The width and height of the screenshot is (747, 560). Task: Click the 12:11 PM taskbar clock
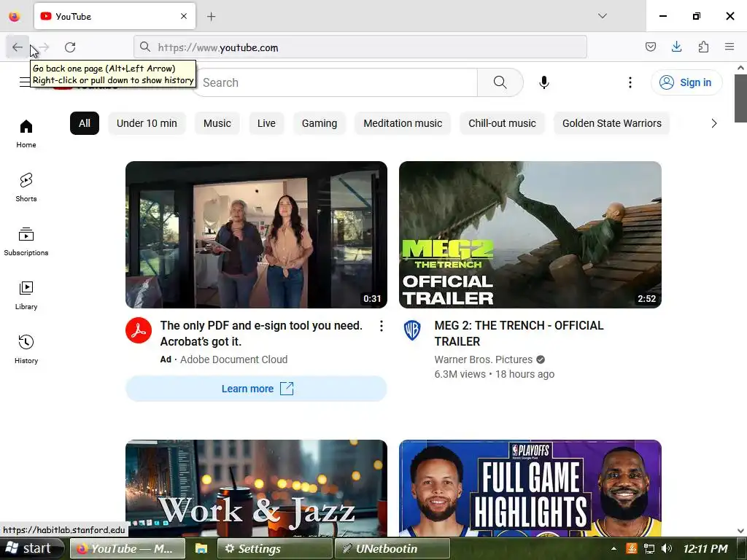pyautogui.click(x=705, y=548)
